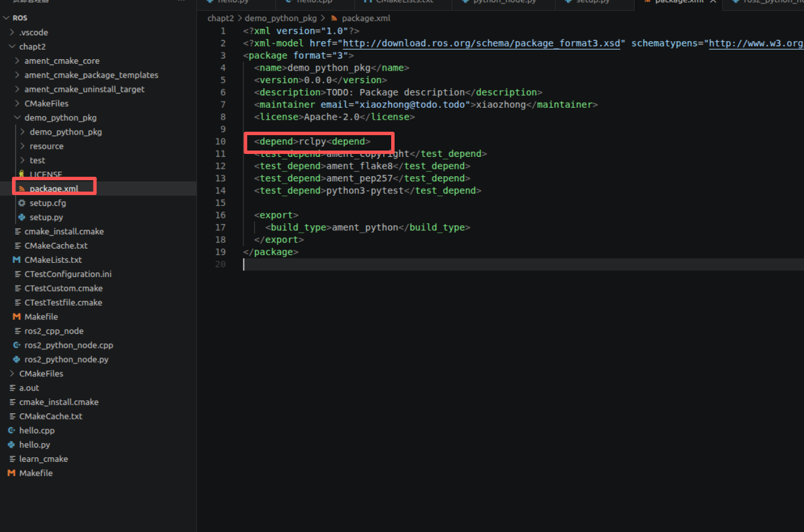Click the file icon beside learn_cmake
The image size is (804, 532).
pos(13,459)
